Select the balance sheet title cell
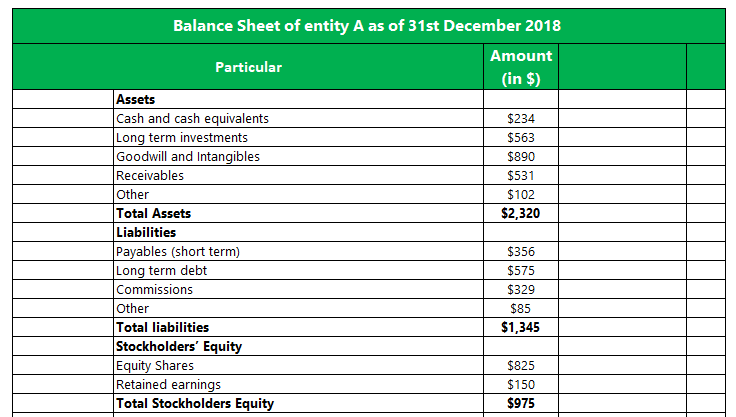Viewport: 736px width, 417px height. tap(368, 26)
